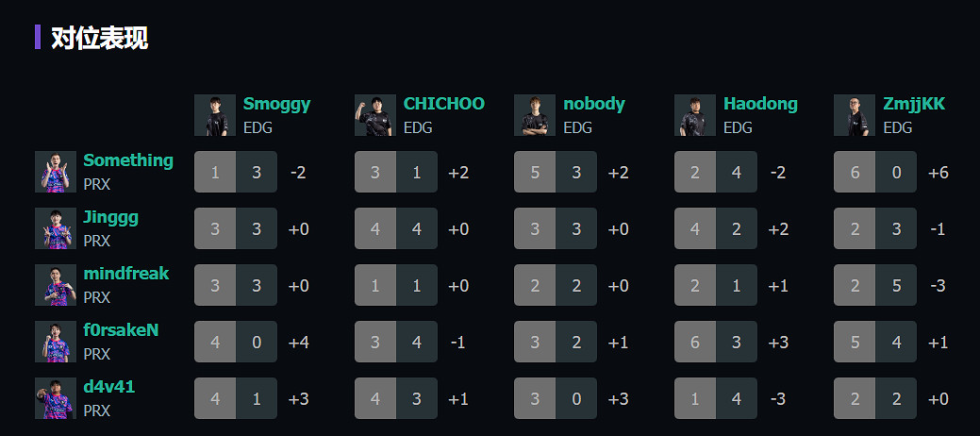Select d4v41 vs nobody 3-0 matchup cell
Image resolution: width=980 pixels, height=436 pixels.
point(556,398)
